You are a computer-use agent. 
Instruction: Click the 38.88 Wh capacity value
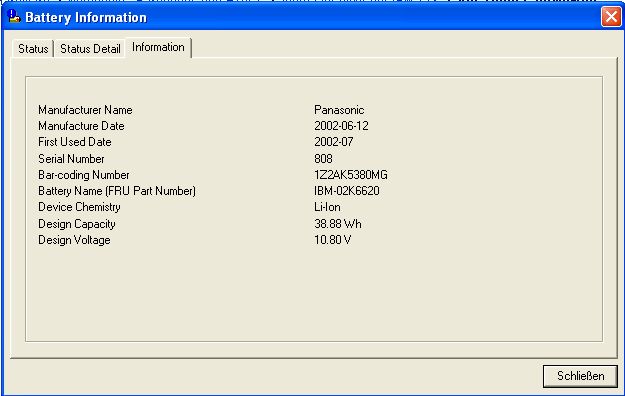pos(338,224)
